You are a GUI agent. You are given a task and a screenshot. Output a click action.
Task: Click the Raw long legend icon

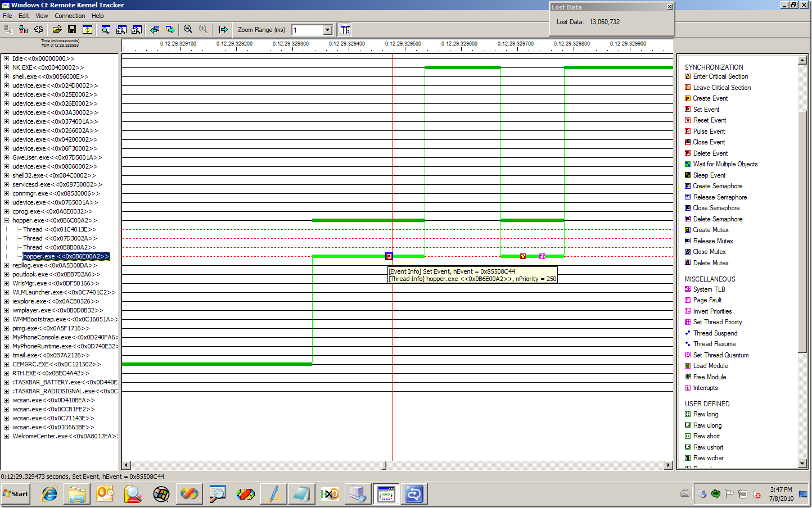coord(688,414)
